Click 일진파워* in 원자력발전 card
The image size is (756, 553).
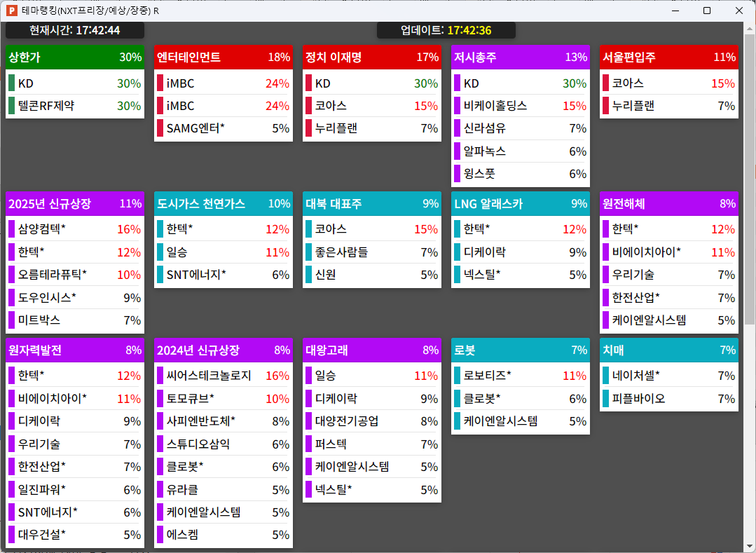tap(75, 490)
